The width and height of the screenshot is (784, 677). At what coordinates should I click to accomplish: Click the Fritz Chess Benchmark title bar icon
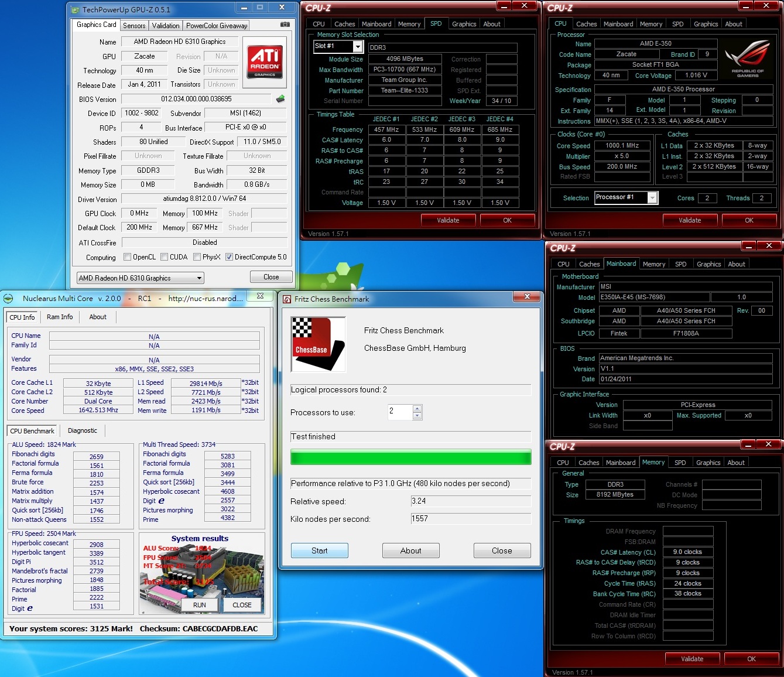tap(287, 299)
